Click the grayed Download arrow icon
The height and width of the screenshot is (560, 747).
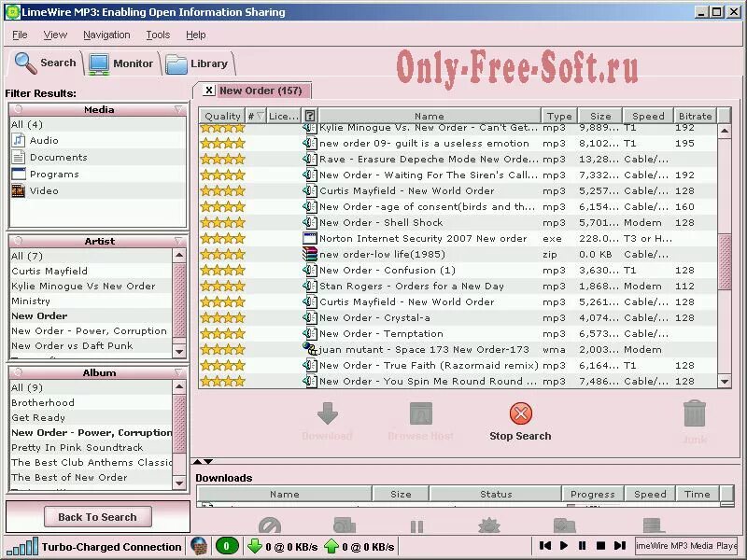pyautogui.click(x=328, y=413)
